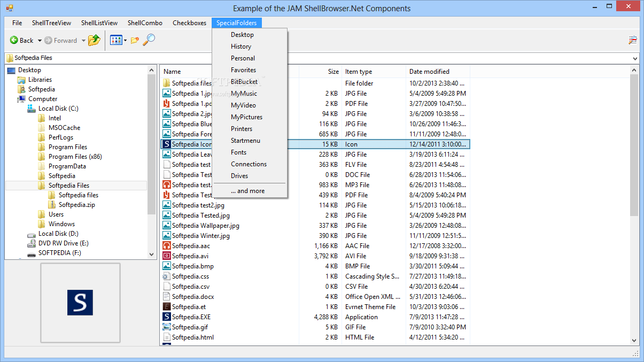This screenshot has width=644, height=362.
Task: Choose MyPictures from SpecialFolders menu
Action: click(250, 117)
